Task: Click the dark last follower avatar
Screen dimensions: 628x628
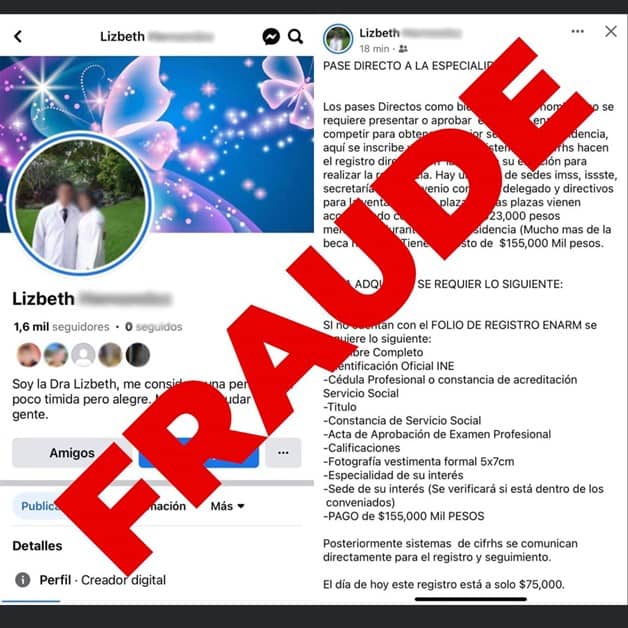Action: [138, 355]
